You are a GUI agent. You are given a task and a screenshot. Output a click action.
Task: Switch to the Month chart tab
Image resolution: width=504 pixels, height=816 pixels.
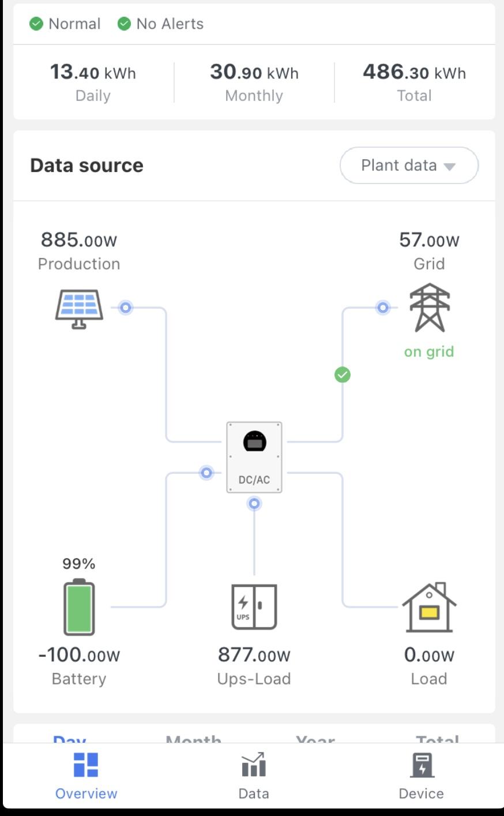tap(194, 738)
